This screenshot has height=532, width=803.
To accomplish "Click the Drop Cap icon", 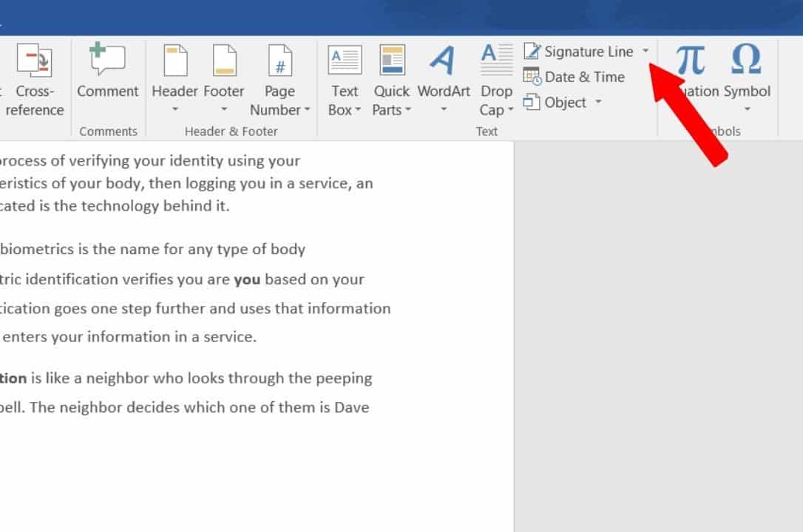I will (496, 61).
